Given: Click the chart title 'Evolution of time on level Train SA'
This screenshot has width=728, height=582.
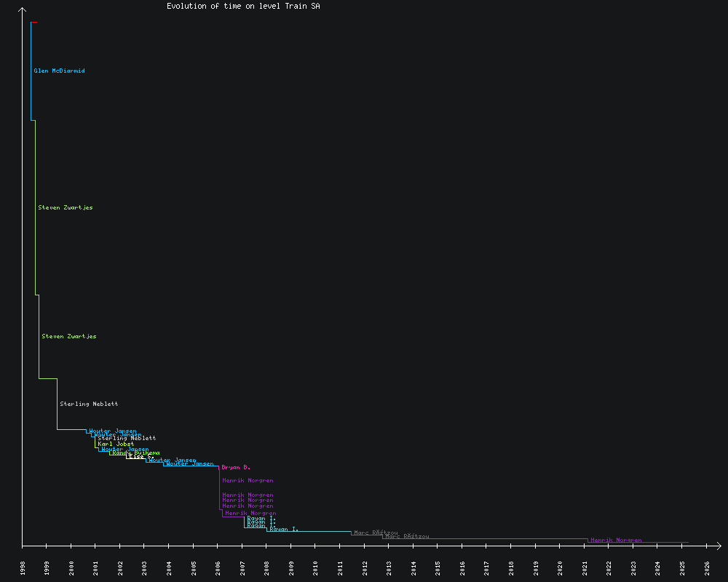Looking at the screenshot, I should point(243,6).
